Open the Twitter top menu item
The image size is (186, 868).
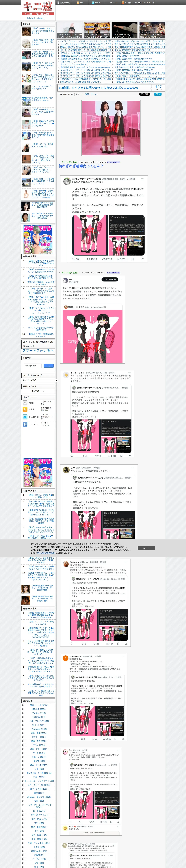(96, 2)
